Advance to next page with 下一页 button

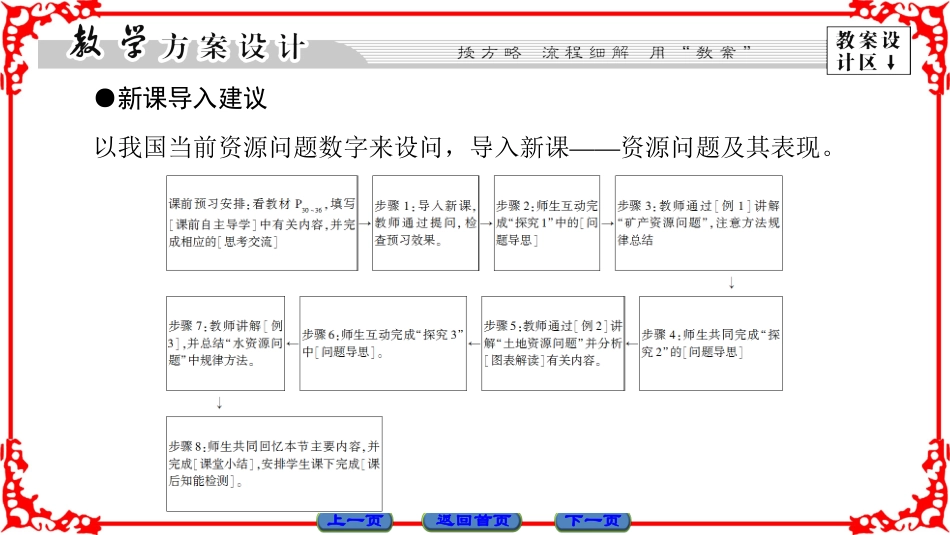593,521
